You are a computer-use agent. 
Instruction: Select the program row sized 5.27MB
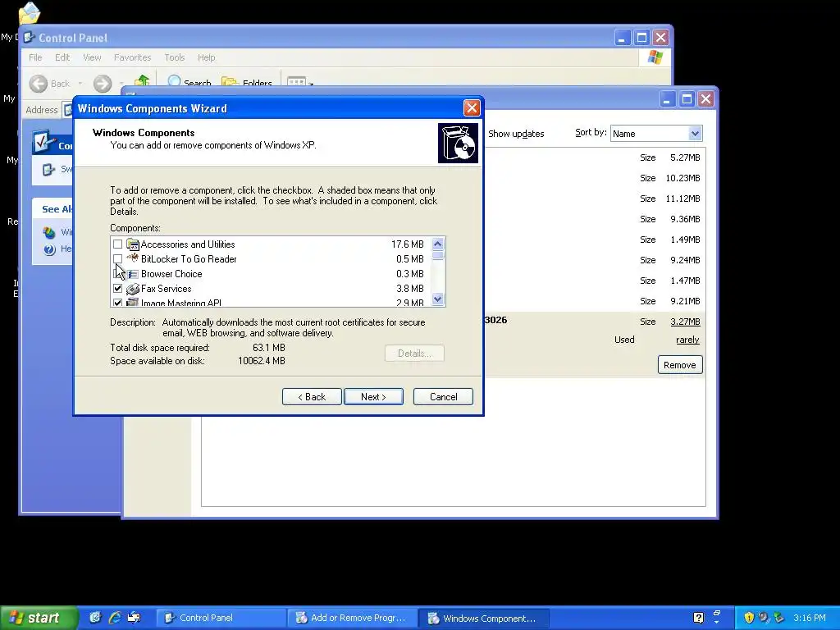pos(595,157)
